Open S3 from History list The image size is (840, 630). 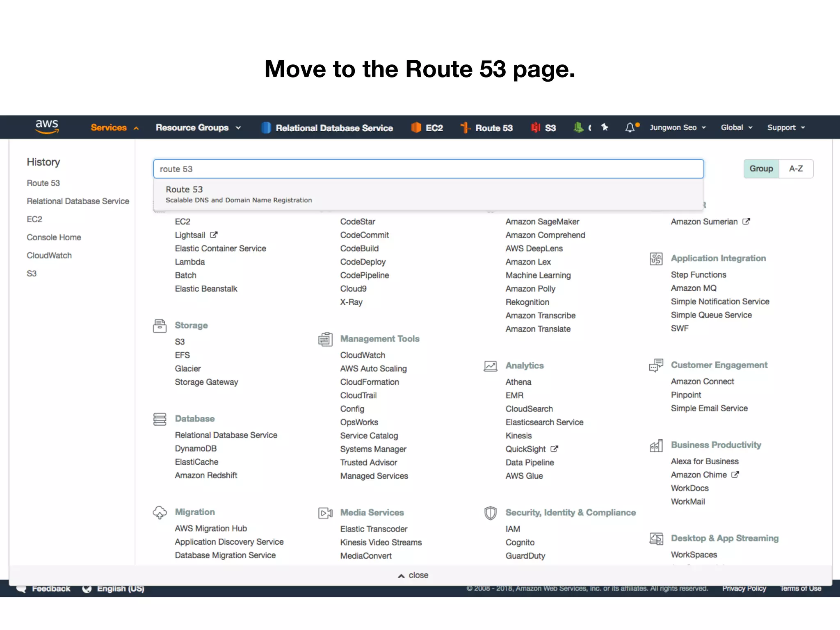(x=32, y=274)
